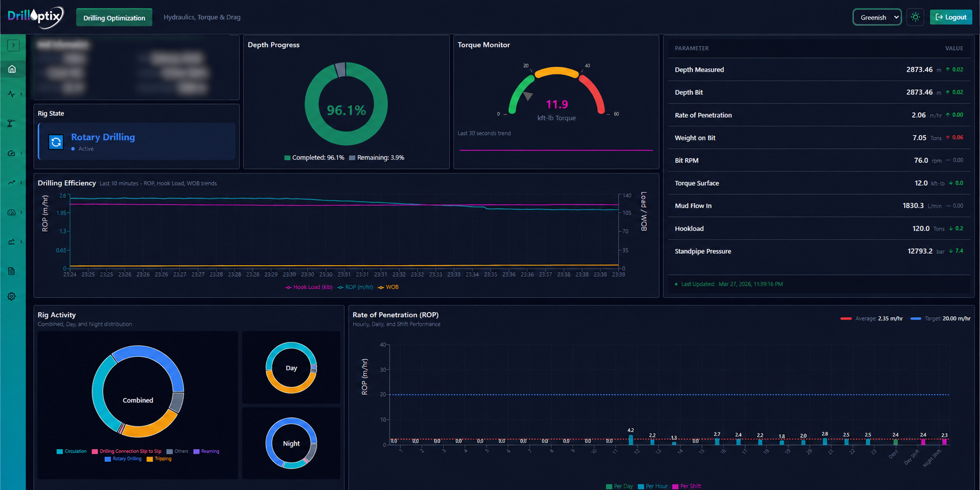Select the Hookload parameter row

(819, 228)
